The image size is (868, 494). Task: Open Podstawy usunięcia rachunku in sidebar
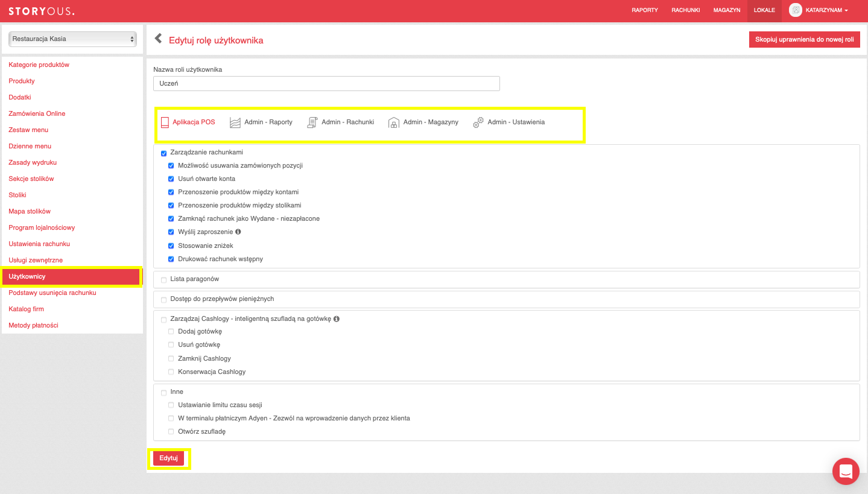point(52,293)
